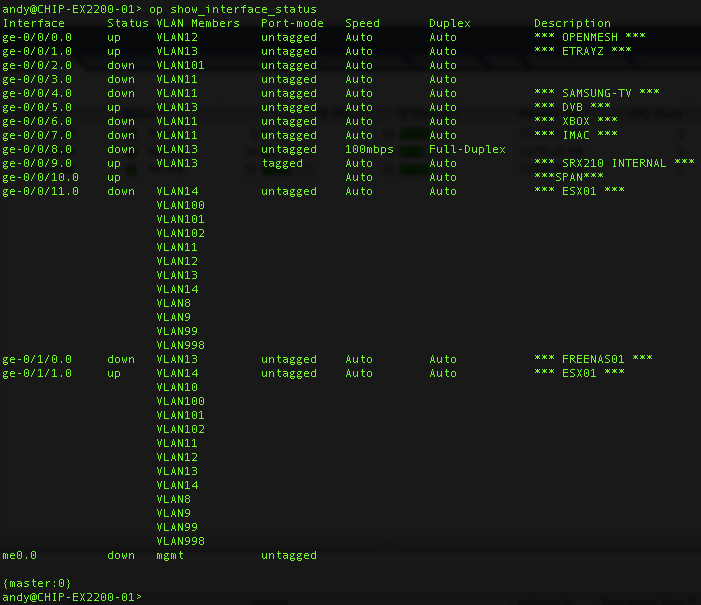Click the "*** DVB ***" description
Viewport: 701px width, 605px height.
[x=572, y=107]
